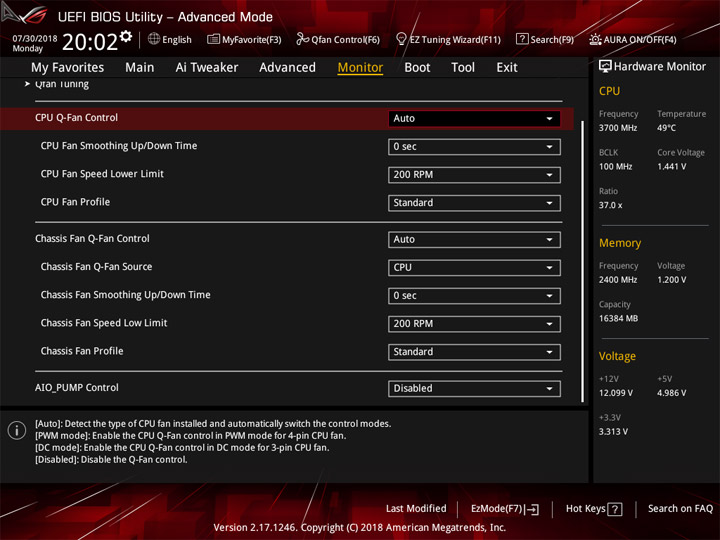This screenshot has height=540, width=720.
Task: Open CPU Q-Fan Control dropdown
Action: point(474,118)
